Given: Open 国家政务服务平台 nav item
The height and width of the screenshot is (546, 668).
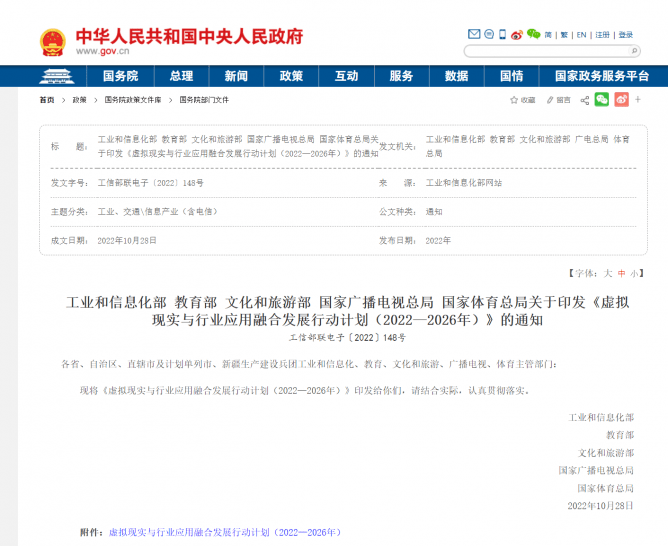Looking at the screenshot, I should coord(602,76).
